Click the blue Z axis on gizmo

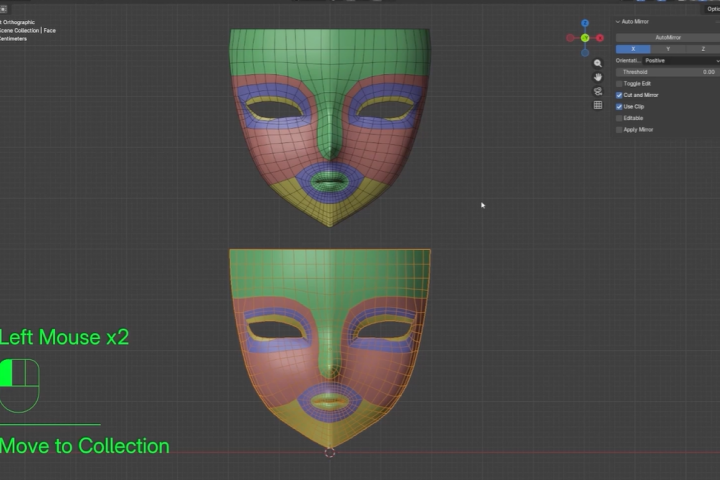585,23
